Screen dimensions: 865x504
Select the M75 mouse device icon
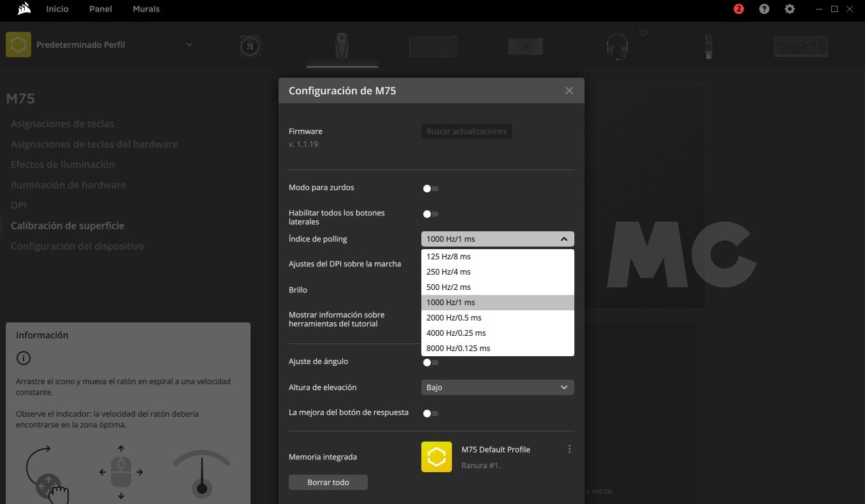(x=342, y=47)
